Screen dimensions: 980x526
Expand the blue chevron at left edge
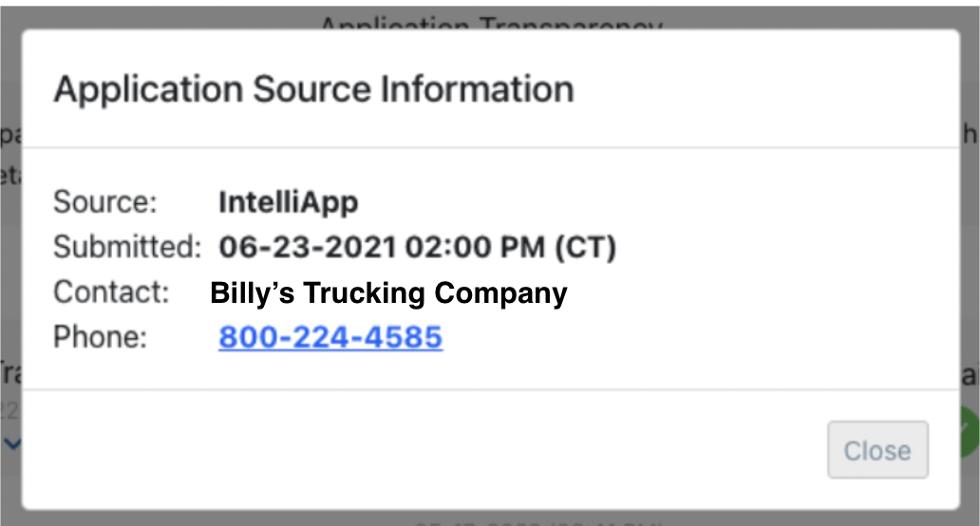tap(12, 443)
